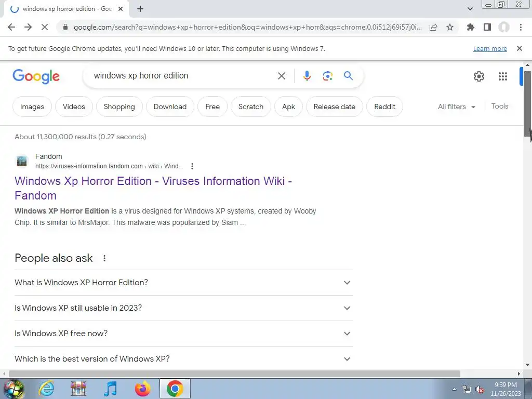Open the All filters dropdown
Screen dimensions: 532x399
[456, 107]
